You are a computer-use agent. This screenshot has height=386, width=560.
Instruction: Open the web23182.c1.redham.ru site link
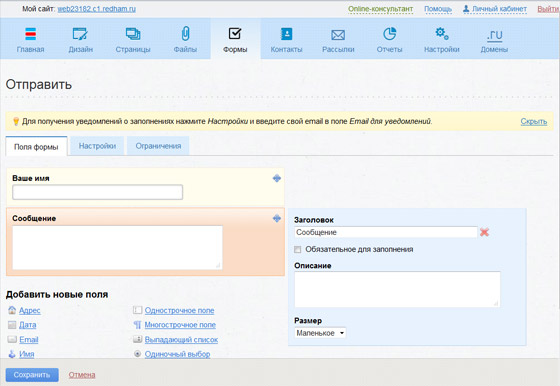tap(96, 9)
